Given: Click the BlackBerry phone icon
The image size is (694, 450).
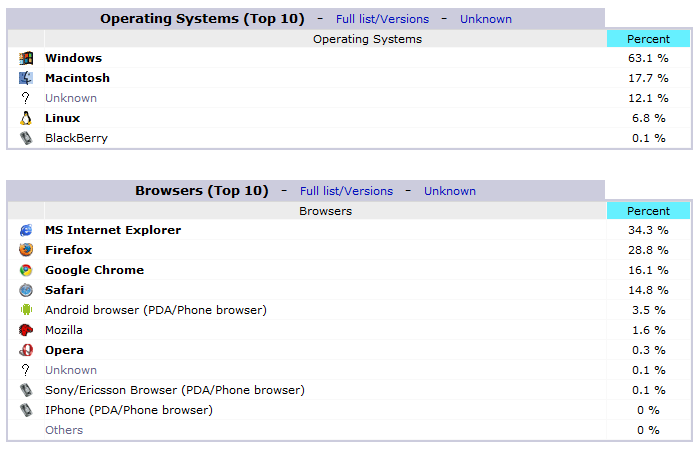Looking at the screenshot, I should coord(26,138).
